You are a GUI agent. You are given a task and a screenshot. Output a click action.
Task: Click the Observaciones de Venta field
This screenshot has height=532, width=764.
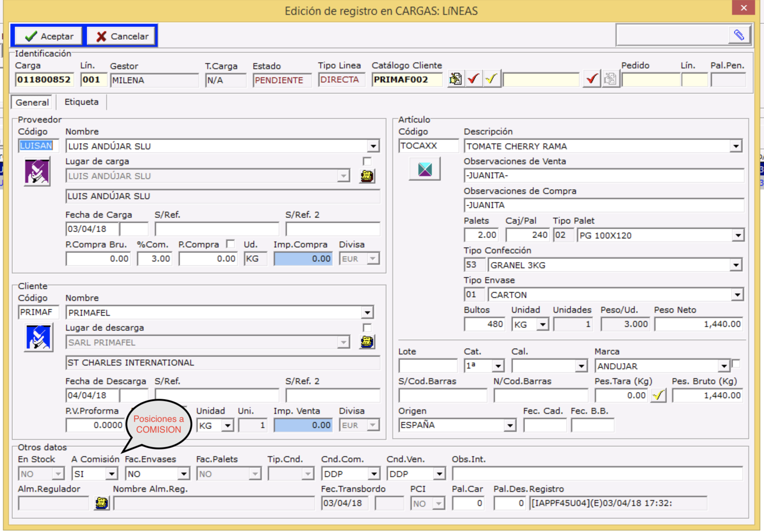tap(603, 176)
